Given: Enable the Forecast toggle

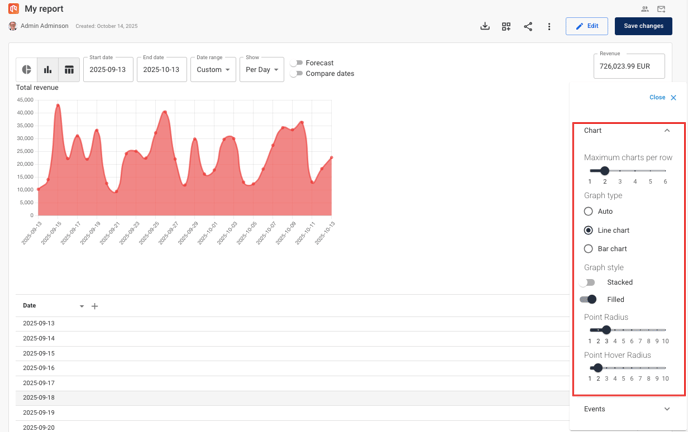Looking at the screenshot, I should [x=297, y=63].
